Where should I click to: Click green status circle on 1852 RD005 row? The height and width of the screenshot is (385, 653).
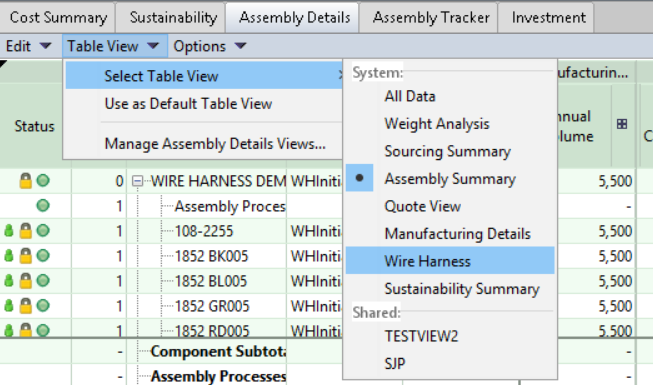point(43,330)
